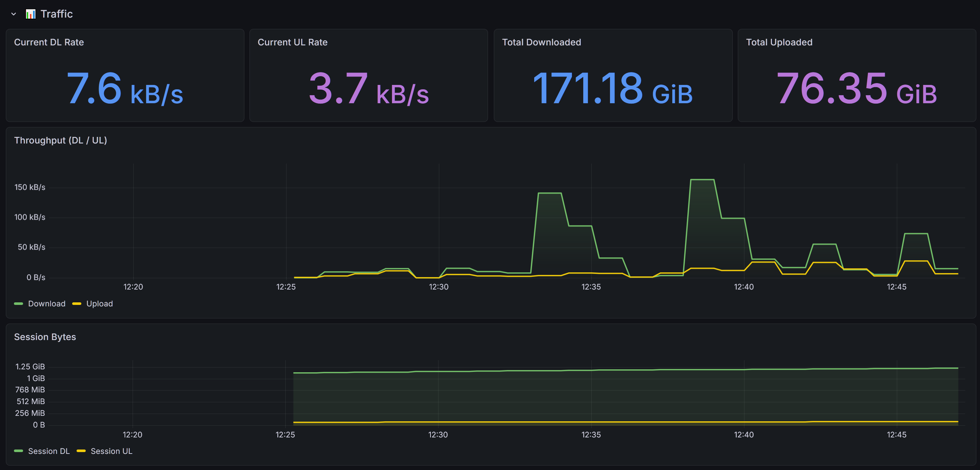This screenshot has height=470, width=980.
Task: Toggle Download series in Throughput legend
Action: click(47, 303)
